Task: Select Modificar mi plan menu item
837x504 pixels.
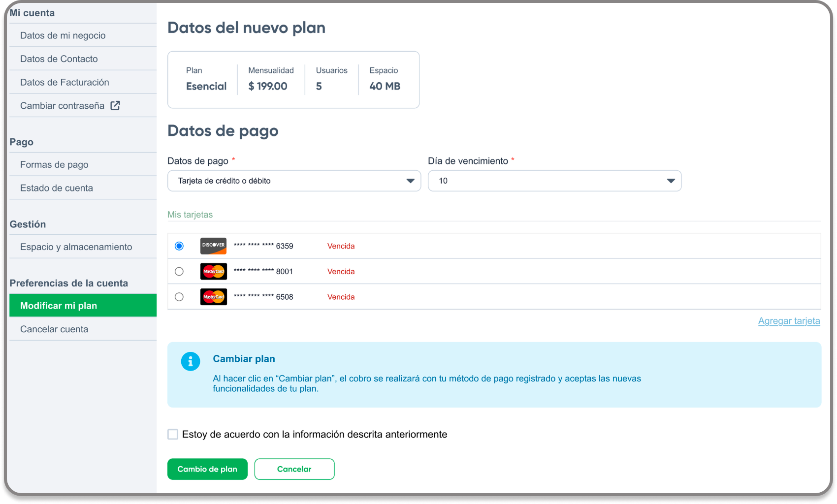Action: [x=83, y=306]
